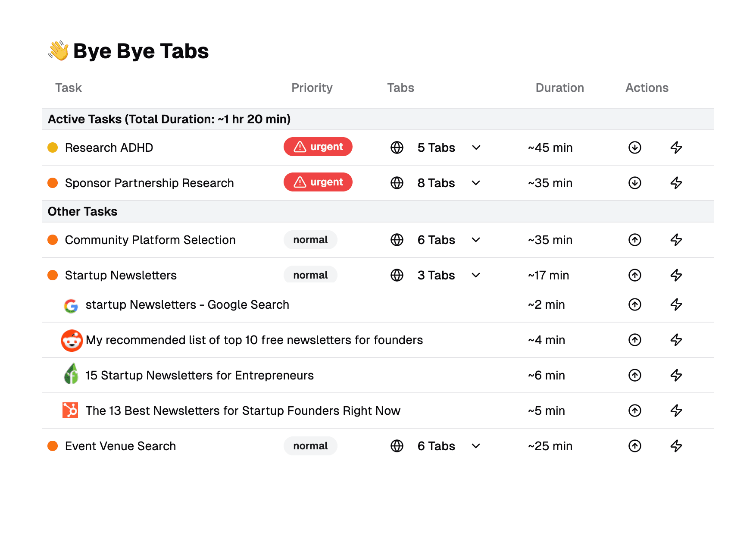Click up-arrow icon for top 10 free newsletters row

coord(634,340)
